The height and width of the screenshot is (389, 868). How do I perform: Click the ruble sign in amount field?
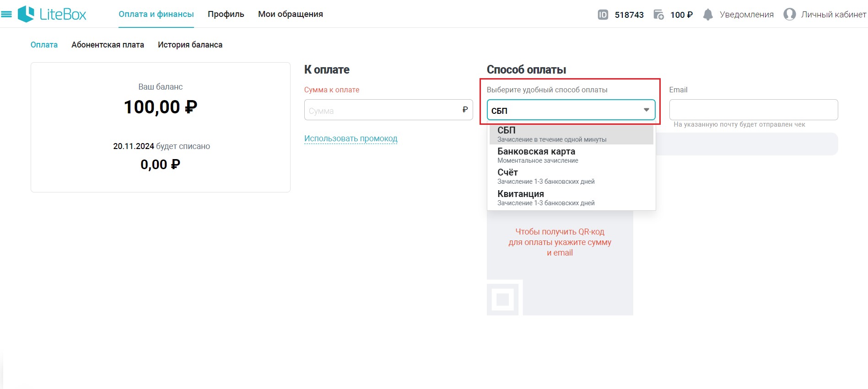click(x=465, y=110)
